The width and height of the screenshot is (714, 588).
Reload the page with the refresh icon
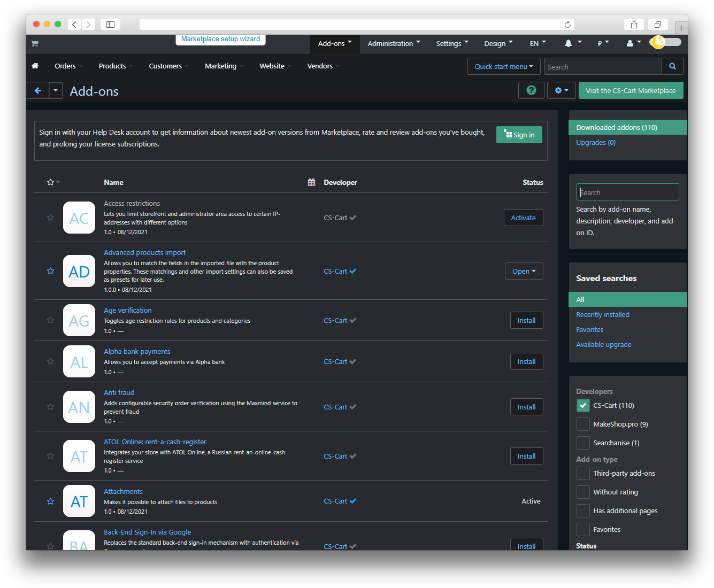[x=567, y=25]
